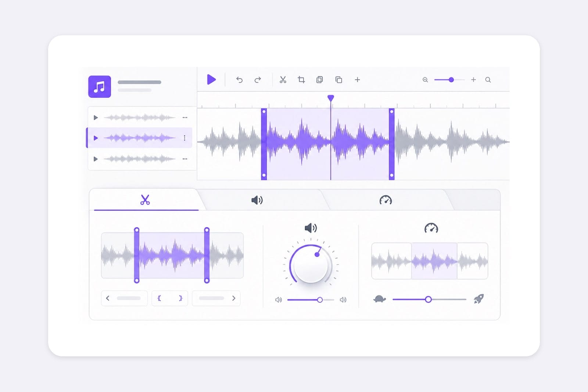Click the right selection handle on main waveform
588x392 pixels.
pyautogui.click(x=392, y=144)
